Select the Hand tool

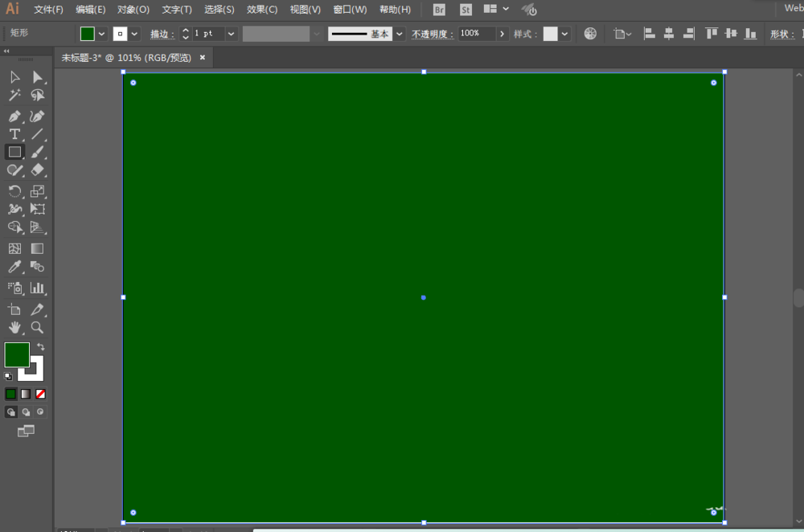(x=14, y=327)
